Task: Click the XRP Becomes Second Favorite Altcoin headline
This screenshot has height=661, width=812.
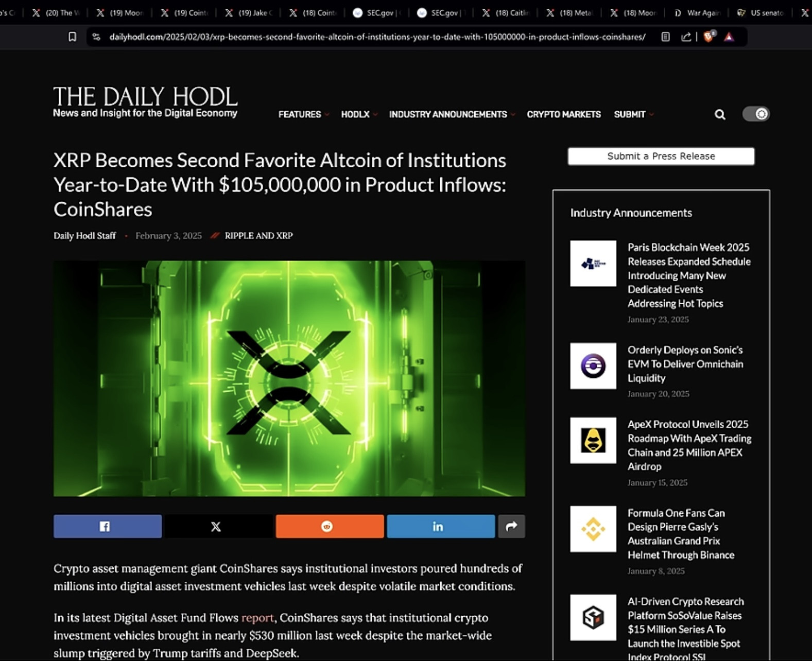Action: click(x=280, y=185)
